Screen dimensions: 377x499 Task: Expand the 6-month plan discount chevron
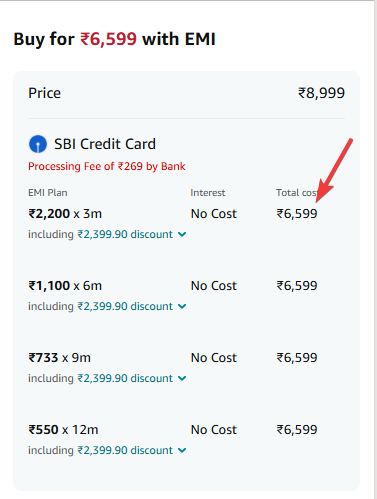pyautogui.click(x=182, y=306)
